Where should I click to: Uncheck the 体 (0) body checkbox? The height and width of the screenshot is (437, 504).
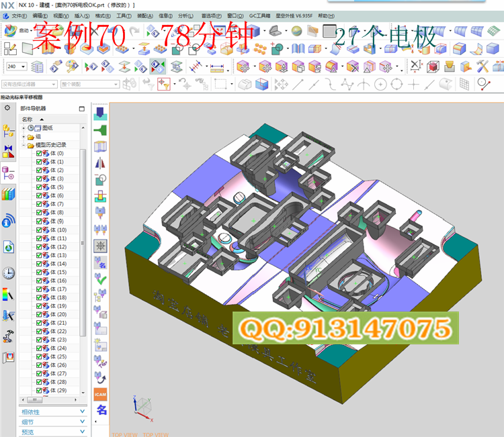[40, 153]
